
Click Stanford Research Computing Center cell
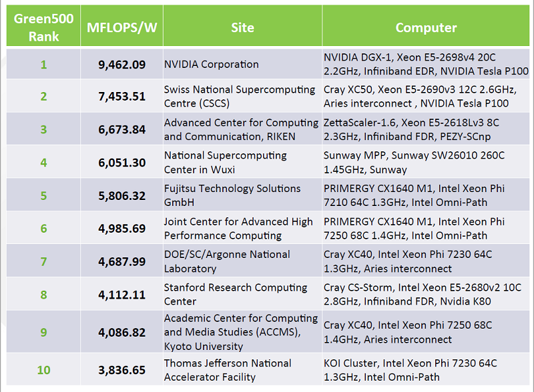click(242, 295)
